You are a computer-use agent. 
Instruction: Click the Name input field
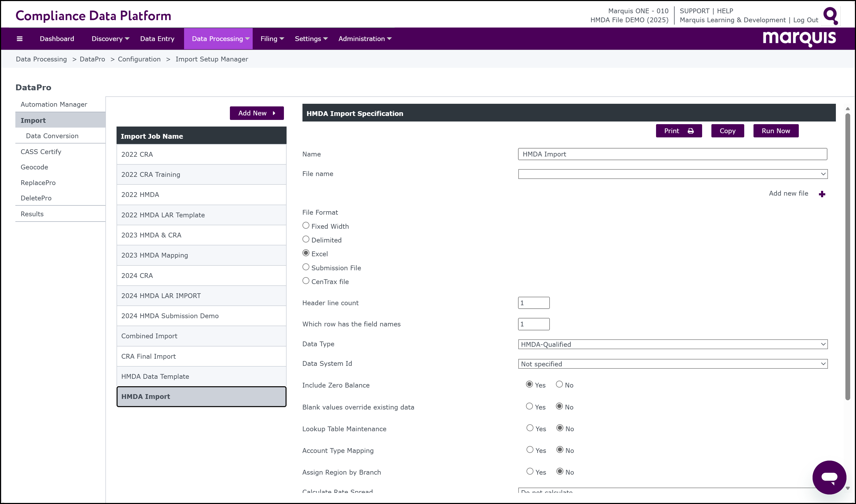click(672, 154)
